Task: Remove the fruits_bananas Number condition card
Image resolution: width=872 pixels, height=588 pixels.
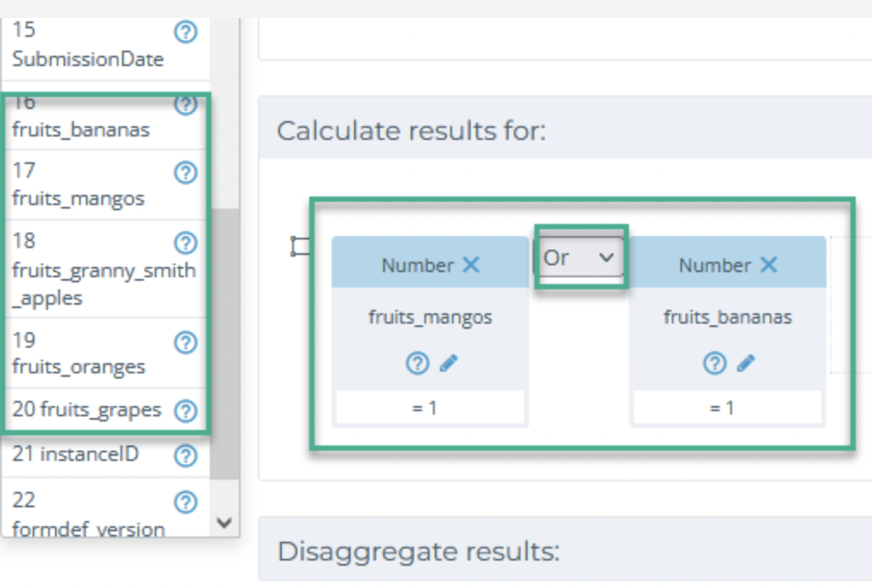Action: 769,264
